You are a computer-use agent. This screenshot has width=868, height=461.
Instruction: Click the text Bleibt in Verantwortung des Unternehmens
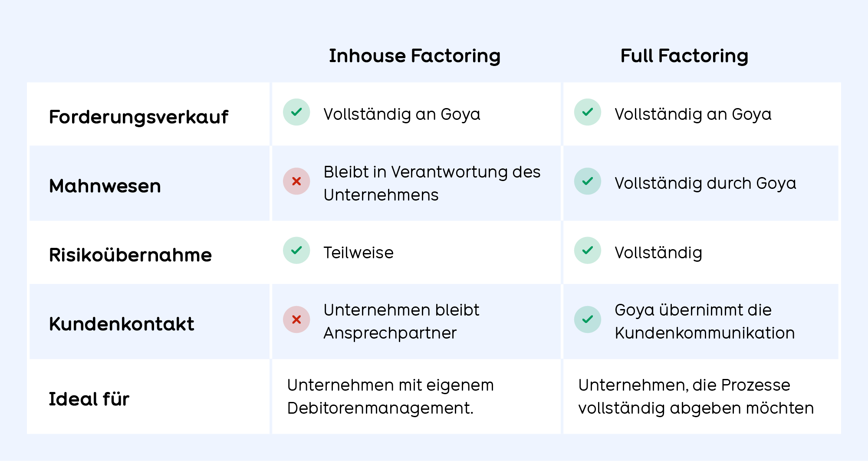tap(432, 183)
